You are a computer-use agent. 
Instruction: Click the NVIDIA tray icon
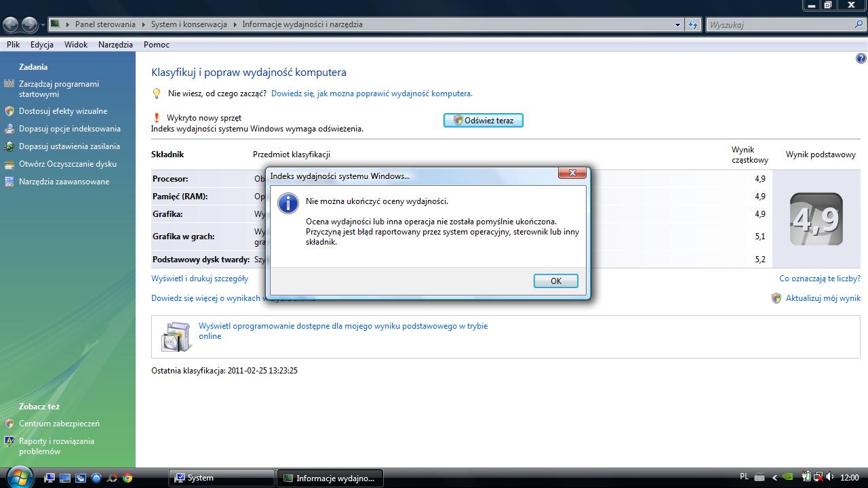[788, 477]
